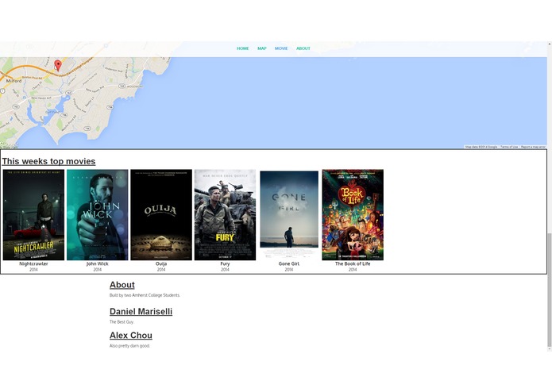Select the Ouija movie poster
This screenshot has width=552, height=392.
pos(161,215)
